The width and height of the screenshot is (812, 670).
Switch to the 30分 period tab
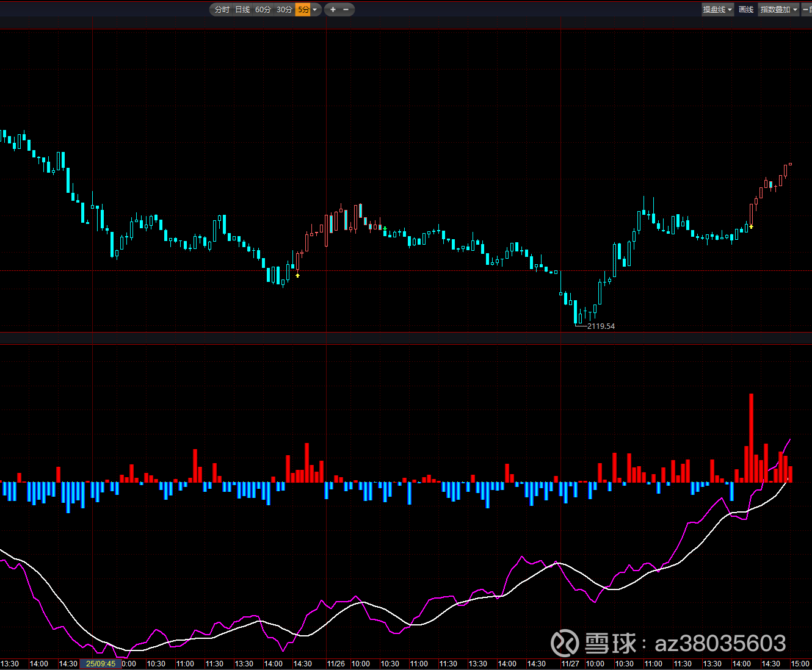point(284,10)
